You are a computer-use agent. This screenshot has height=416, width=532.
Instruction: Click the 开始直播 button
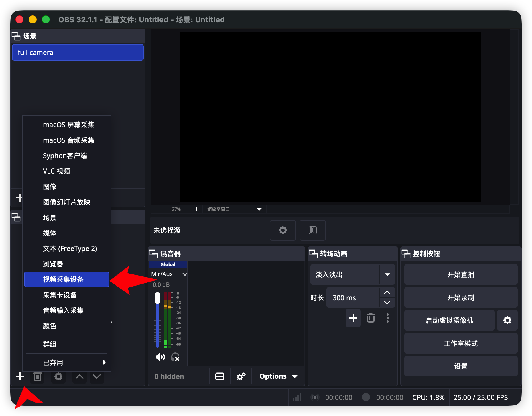pyautogui.click(x=460, y=274)
